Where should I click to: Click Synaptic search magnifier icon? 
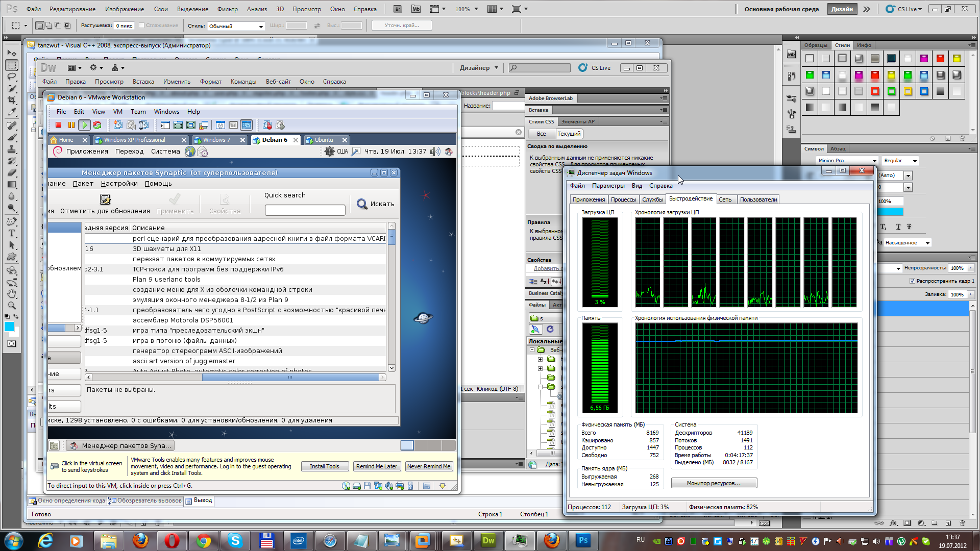[362, 204]
